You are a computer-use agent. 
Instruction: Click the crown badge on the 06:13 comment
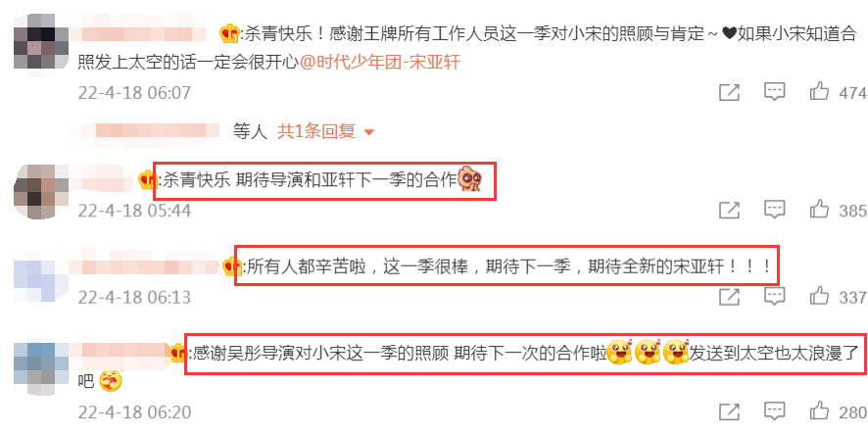tap(229, 266)
